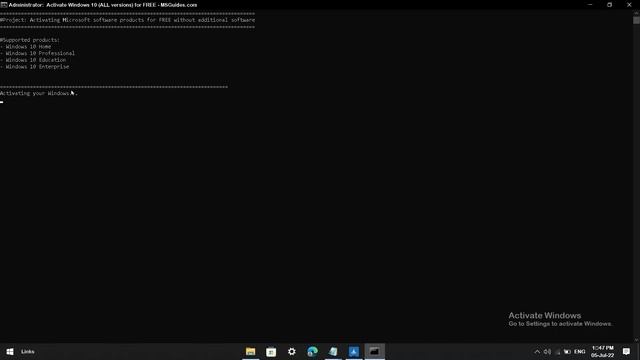This screenshot has width=640, height=360.
Task: Open File Explorer from the taskbar
Action: (250, 351)
